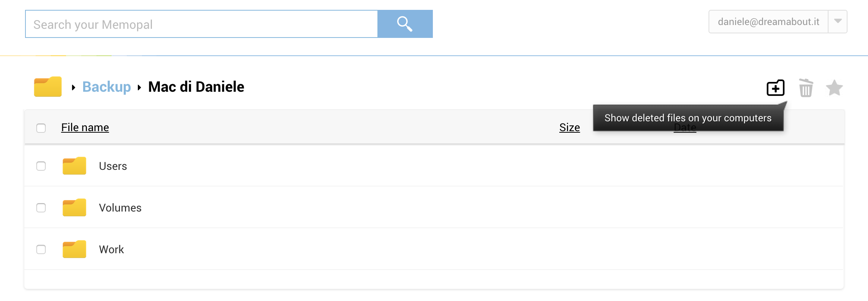Viewport: 868px width, 301px height.
Task: Open the Work folder icon
Action: point(74,249)
